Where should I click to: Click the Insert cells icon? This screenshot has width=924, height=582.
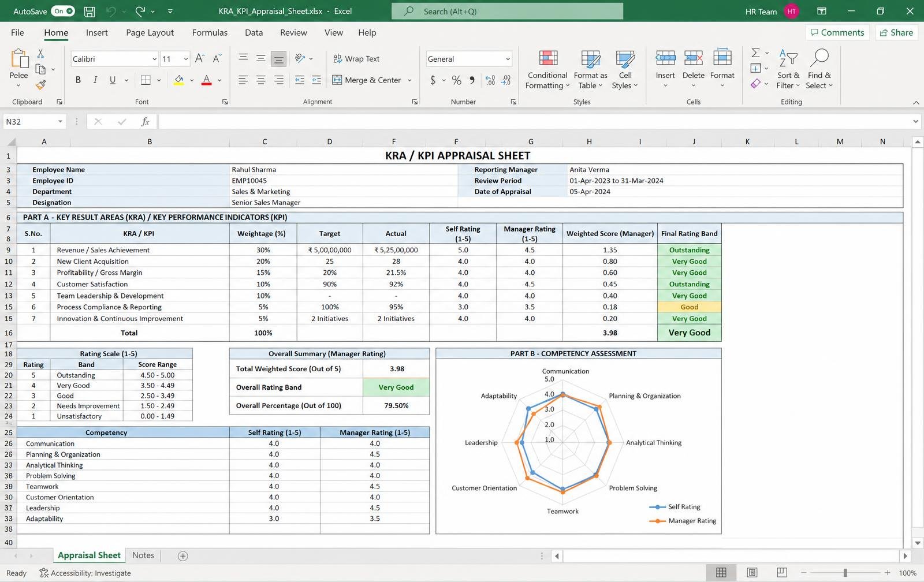coord(665,58)
